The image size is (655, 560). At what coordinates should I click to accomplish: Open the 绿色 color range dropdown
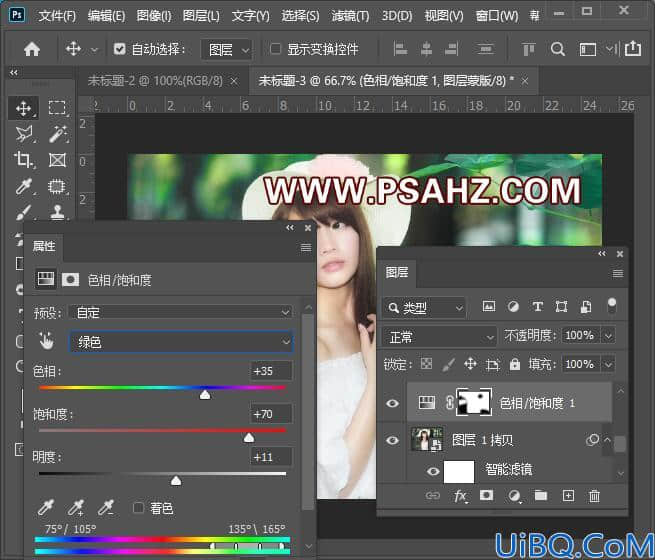pyautogui.click(x=180, y=342)
